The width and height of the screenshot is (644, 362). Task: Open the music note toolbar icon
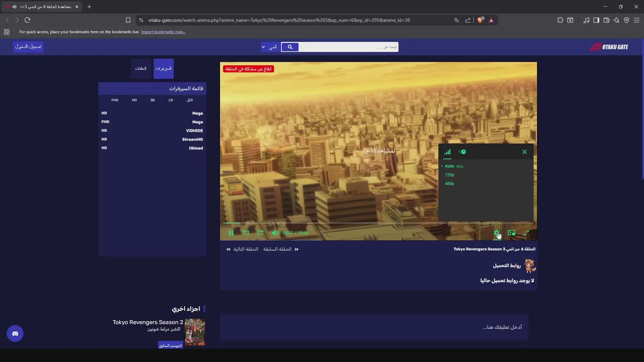(x=586, y=20)
